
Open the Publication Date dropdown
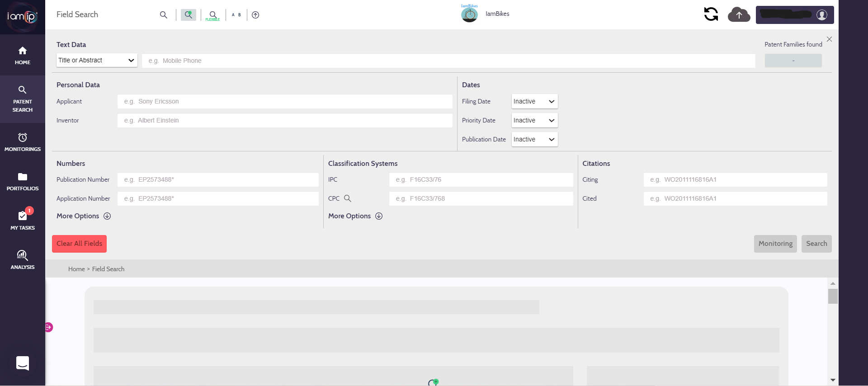[534, 139]
